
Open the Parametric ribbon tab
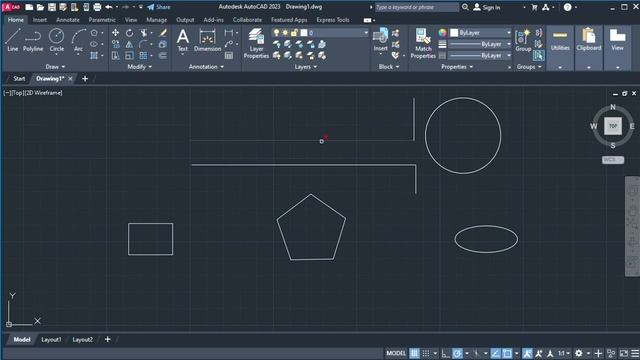tap(102, 20)
